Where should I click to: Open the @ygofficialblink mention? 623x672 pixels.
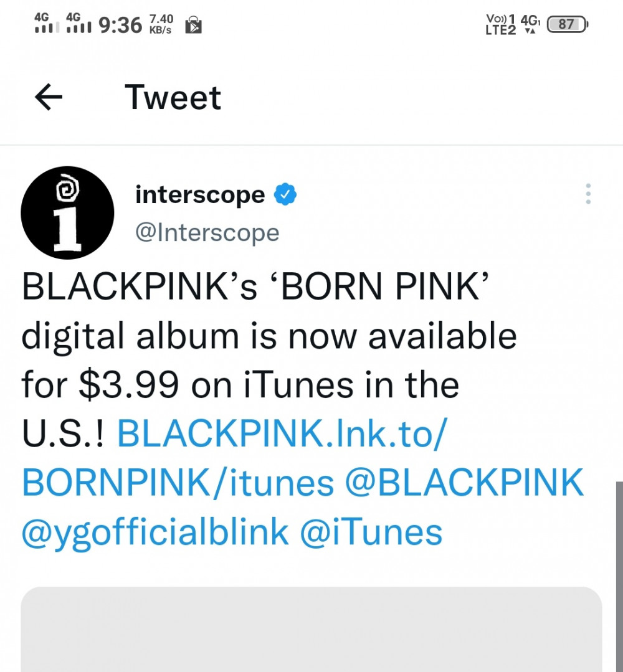coord(155,532)
